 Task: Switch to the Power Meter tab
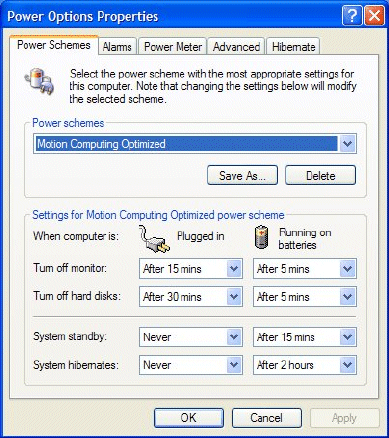pyautogui.click(x=173, y=46)
